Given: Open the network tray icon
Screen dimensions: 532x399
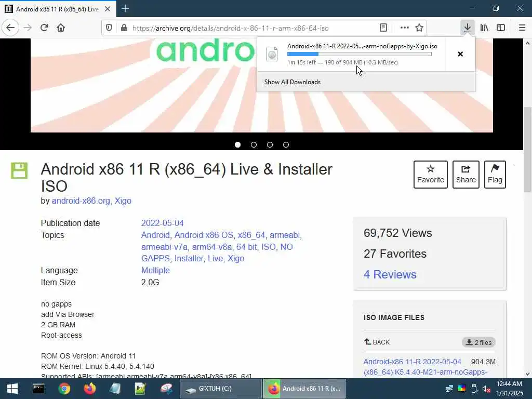Looking at the screenshot, I should click(449, 389).
